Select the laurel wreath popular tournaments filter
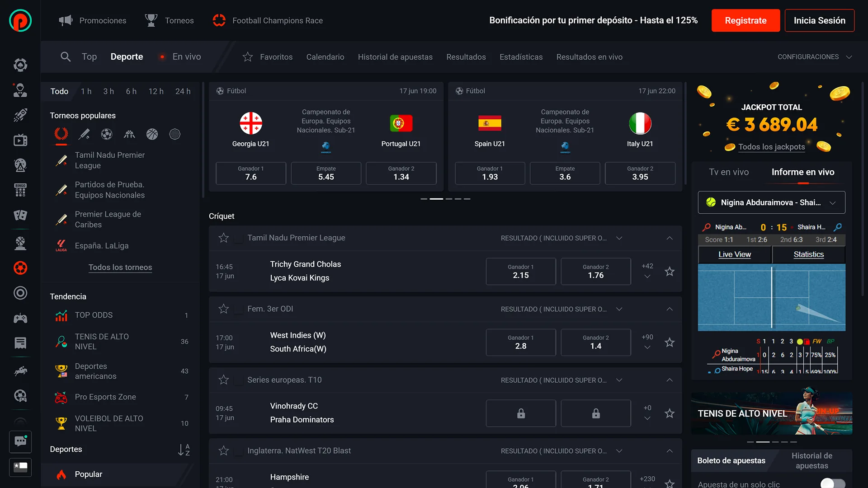Screen dimensions: 868x488 61,134
